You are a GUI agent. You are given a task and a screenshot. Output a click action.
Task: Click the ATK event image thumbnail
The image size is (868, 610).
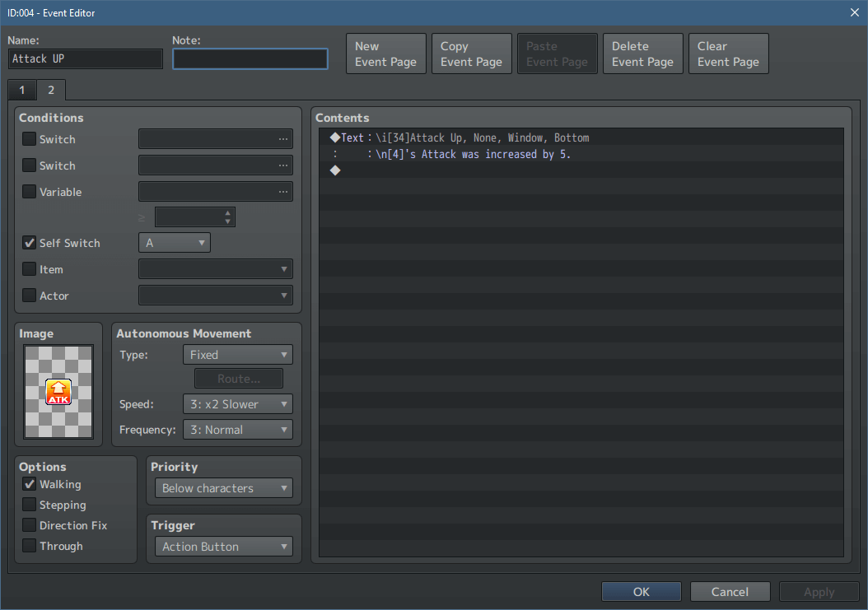(x=58, y=390)
